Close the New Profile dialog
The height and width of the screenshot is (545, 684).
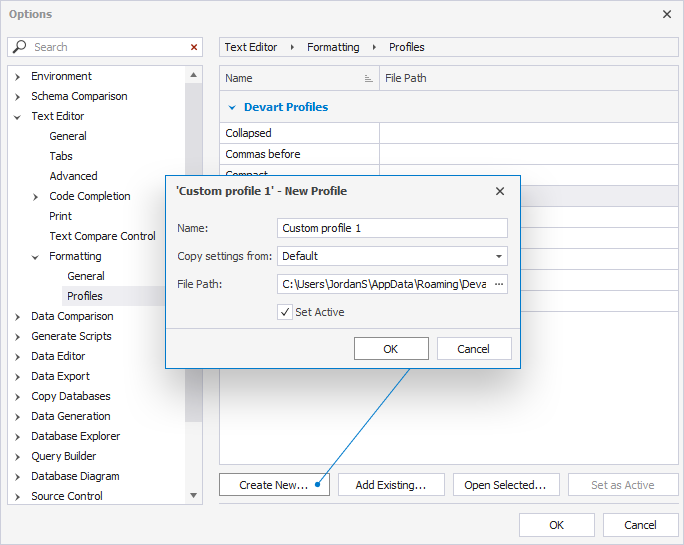[500, 191]
